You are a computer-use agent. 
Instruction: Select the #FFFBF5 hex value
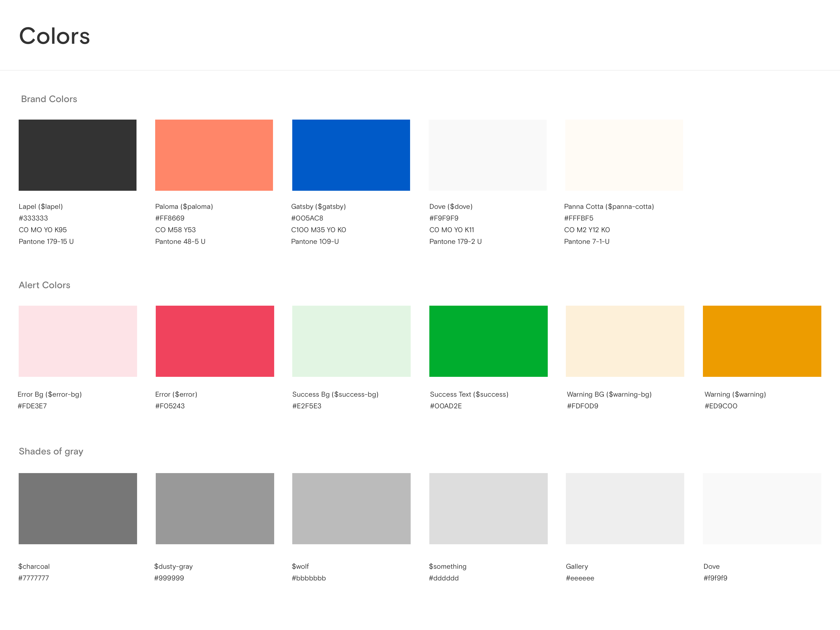pyautogui.click(x=578, y=218)
